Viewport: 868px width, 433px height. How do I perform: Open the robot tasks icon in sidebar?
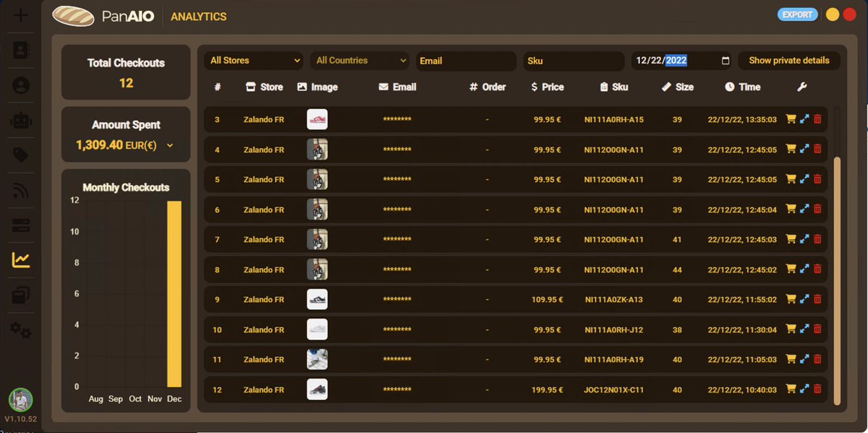(21, 120)
